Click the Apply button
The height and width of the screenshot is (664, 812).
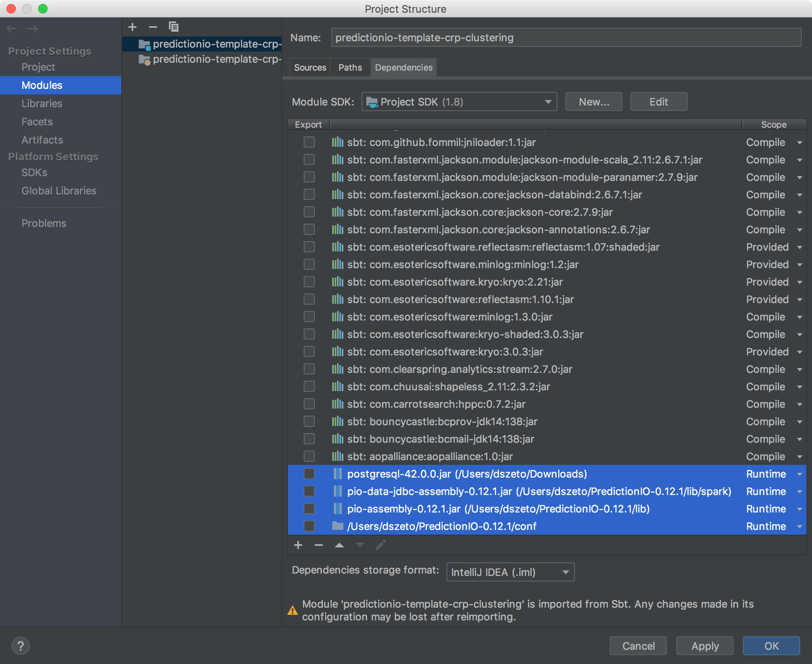[705, 646]
